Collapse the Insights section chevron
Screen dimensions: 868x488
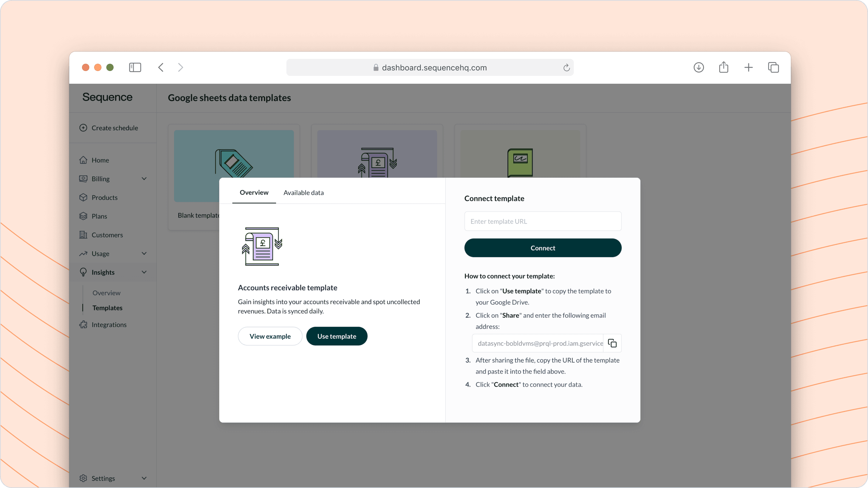pyautogui.click(x=144, y=272)
